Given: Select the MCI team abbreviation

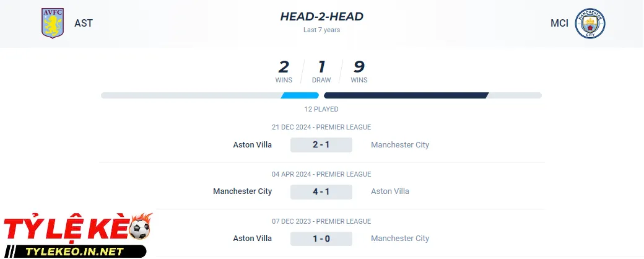Looking at the screenshot, I should 559,24.
